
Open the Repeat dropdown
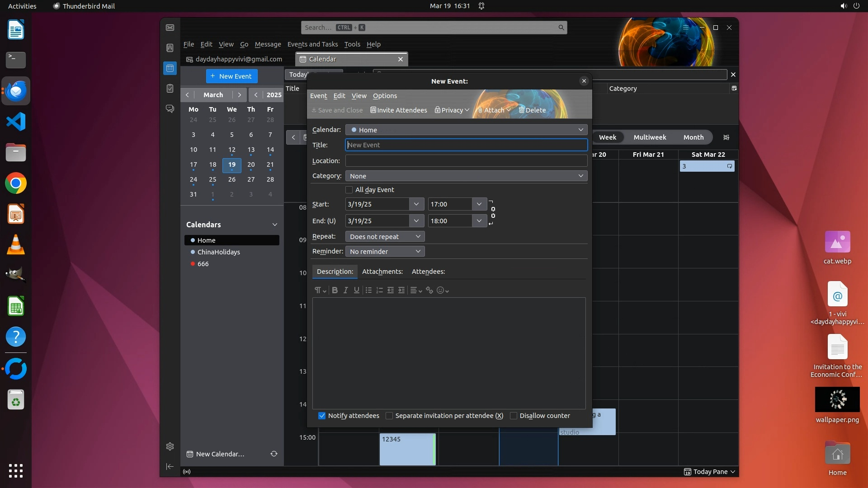385,236
